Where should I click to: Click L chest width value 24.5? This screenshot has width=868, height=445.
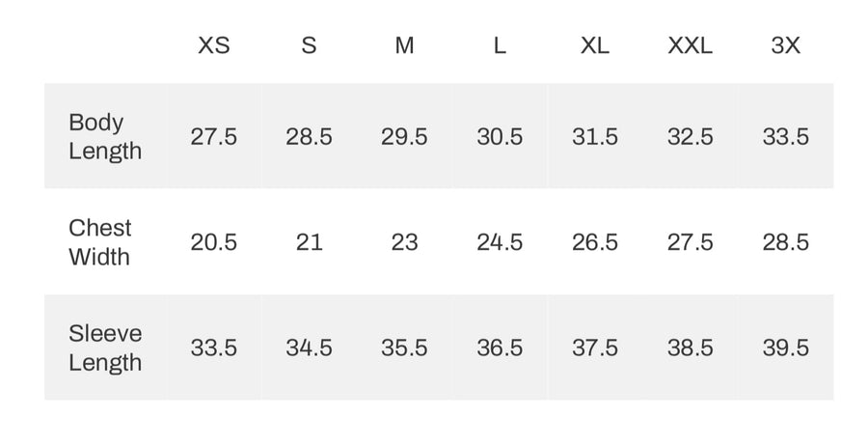500,242
